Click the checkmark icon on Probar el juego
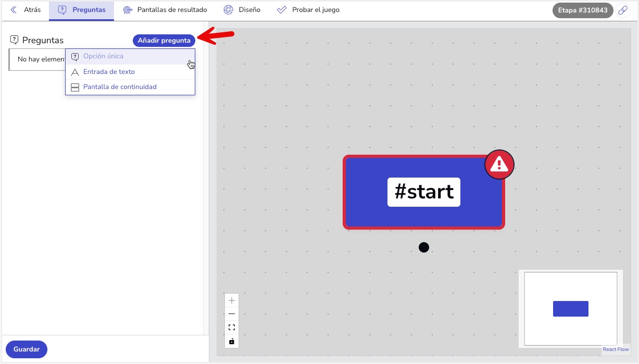Screen dimensions: 639x364 pos(282,9)
